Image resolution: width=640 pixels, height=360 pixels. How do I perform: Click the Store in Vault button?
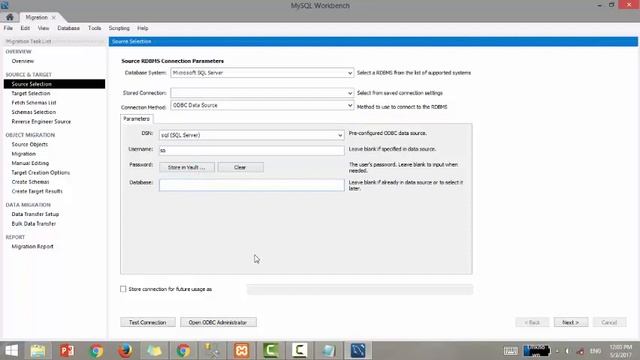187,167
